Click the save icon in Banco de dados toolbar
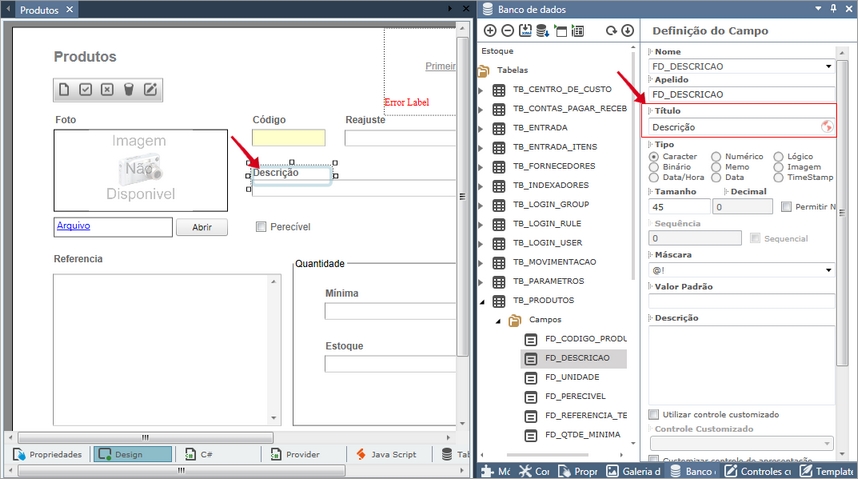This screenshot has height=479, width=858. (525, 31)
